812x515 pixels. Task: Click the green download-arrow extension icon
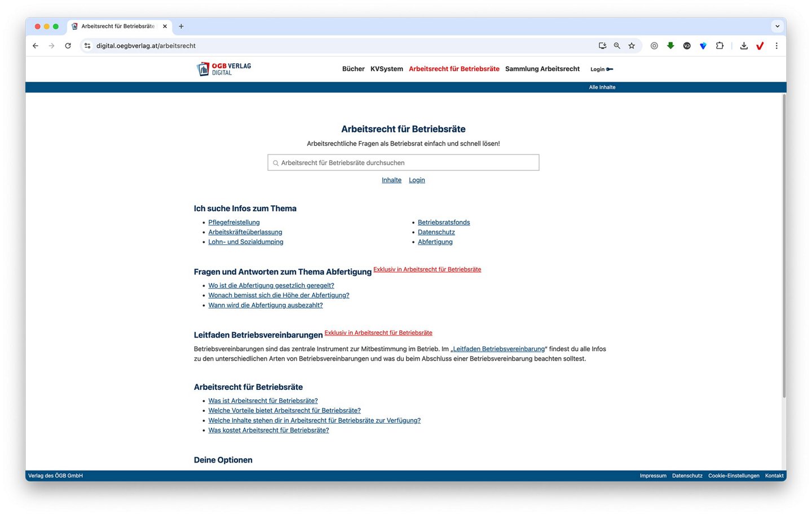pos(670,46)
